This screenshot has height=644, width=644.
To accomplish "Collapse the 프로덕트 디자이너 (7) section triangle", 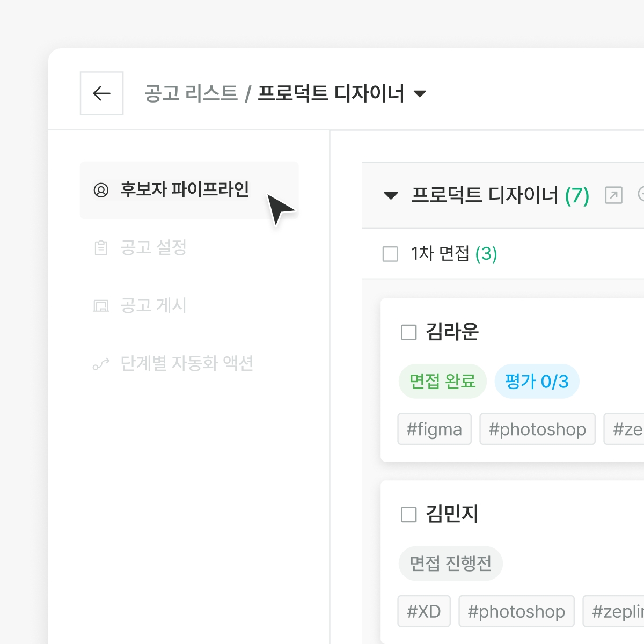I will tap(391, 195).
